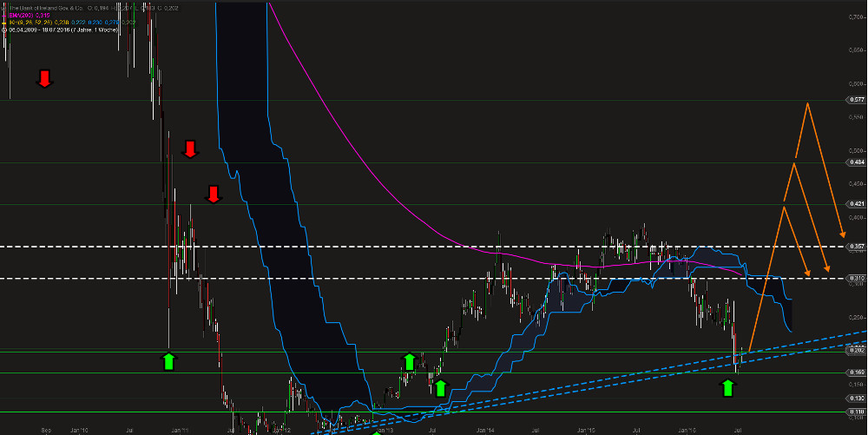Select the 0.421 price level label

[856, 204]
